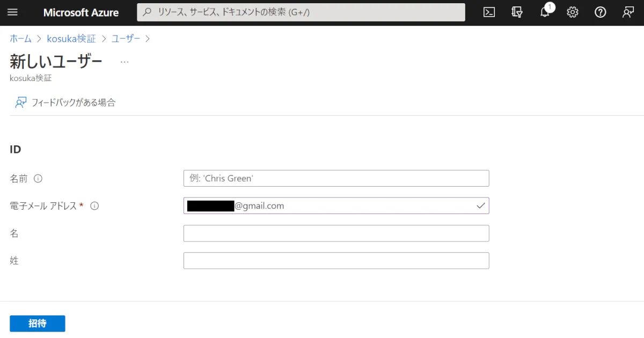Go to ホーム breadcrumb

[x=21, y=39]
